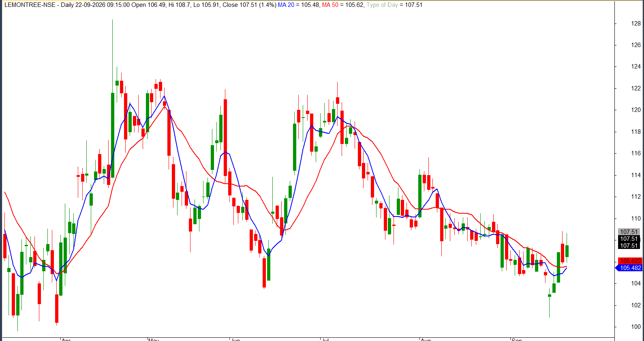Click the 110 price axis label

pyautogui.click(x=635, y=219)
